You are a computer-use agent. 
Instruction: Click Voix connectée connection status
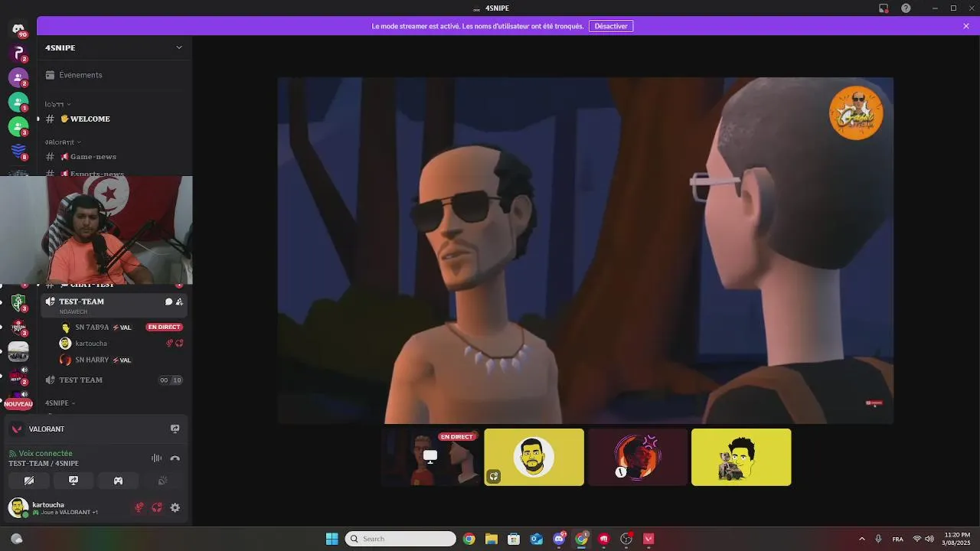[x=45, y=454]
